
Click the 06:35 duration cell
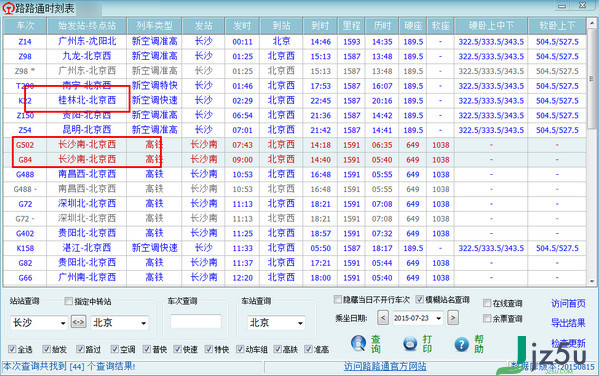(382, 145)
